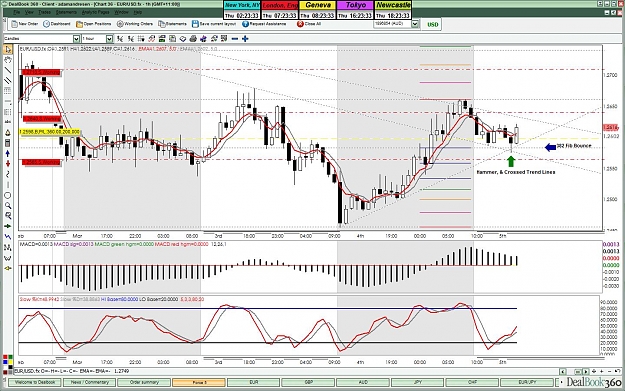Viewport: 625px width, 391px height.
Task: Select the ellipse drawing tool
Action: coord(8,195)
